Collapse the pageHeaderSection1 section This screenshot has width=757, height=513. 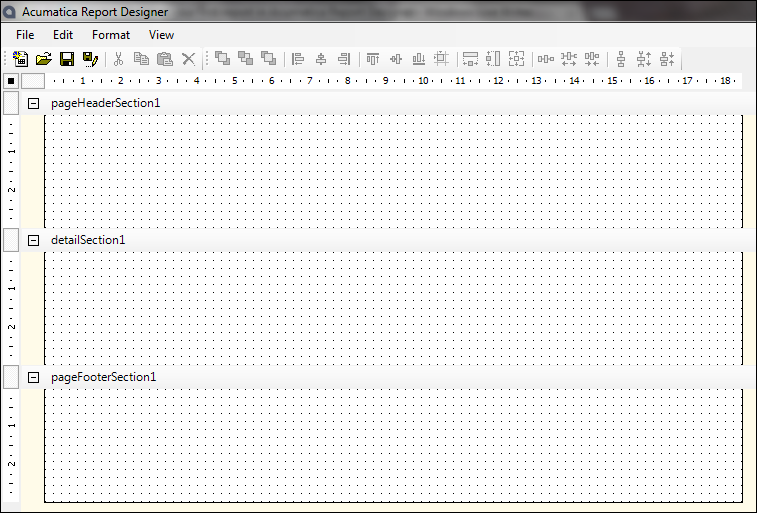click(33, 103)
